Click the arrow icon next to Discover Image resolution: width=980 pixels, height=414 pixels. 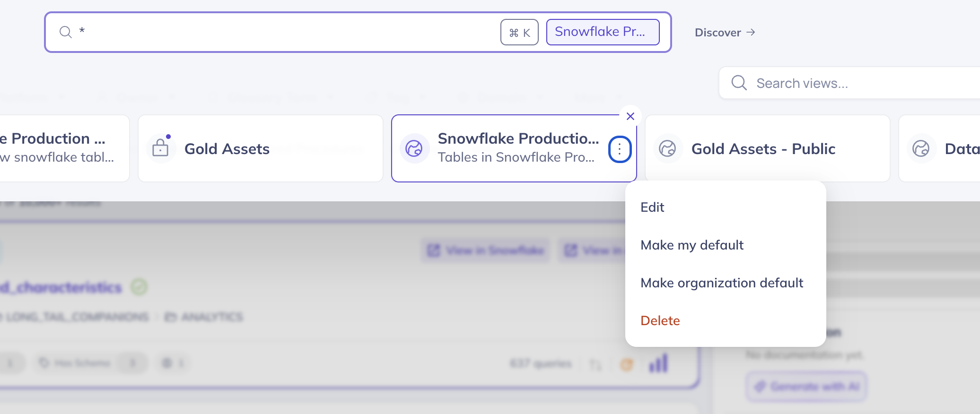(751, 32)
